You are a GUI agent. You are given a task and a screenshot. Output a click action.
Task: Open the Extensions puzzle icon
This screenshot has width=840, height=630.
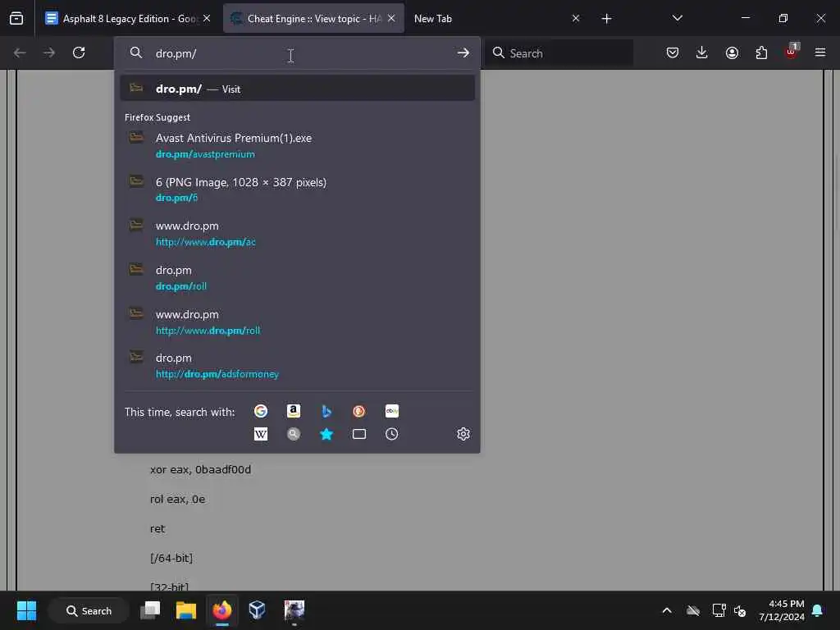click(761, 52)
